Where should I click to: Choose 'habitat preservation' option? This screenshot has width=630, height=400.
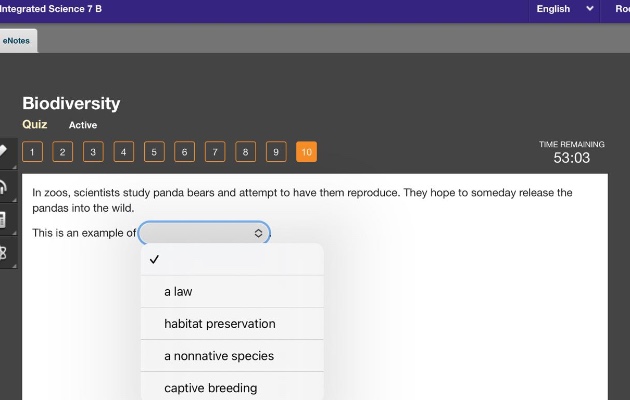tap(232, 324)
